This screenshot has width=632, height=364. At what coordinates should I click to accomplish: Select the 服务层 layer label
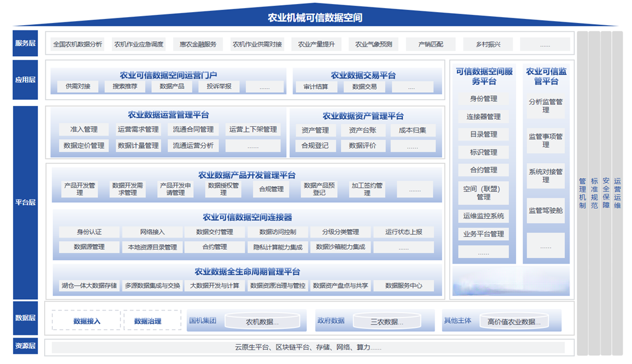point(25,44)
